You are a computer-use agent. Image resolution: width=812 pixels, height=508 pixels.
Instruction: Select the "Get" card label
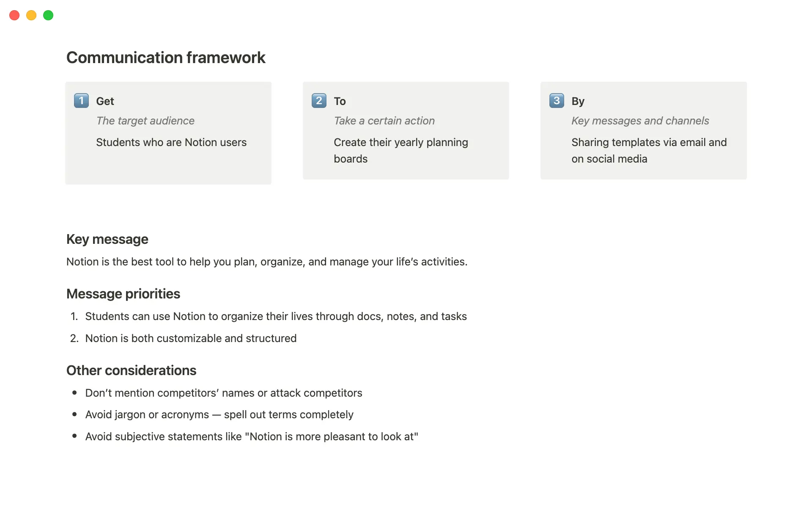104,101
